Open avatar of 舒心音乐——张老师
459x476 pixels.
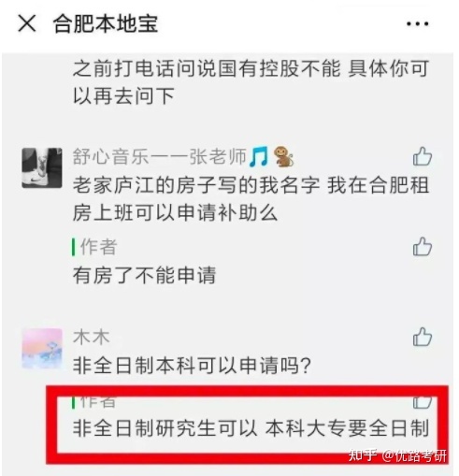tap(42, 168)
